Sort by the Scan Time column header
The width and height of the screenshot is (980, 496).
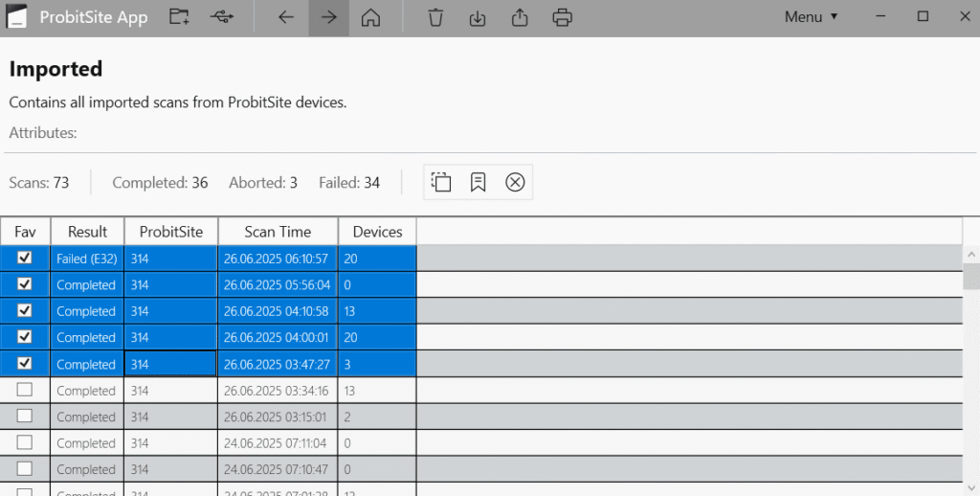point(278,232)
